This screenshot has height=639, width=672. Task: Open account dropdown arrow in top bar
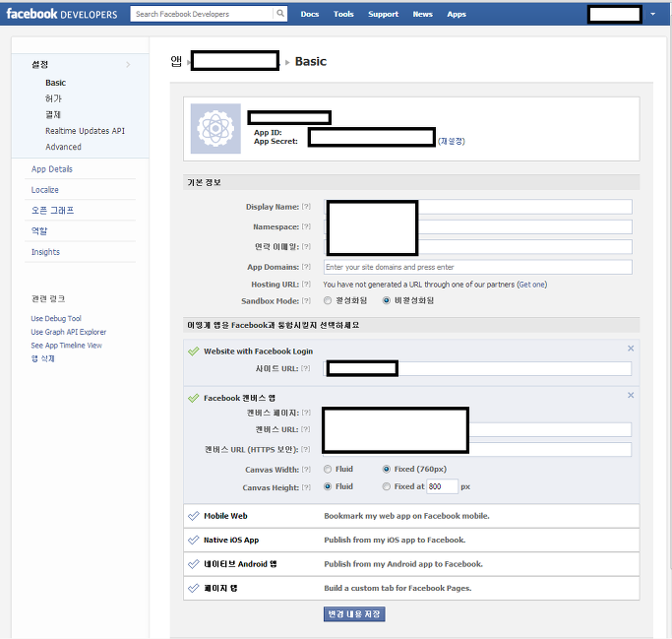click(x=652, y=14)
